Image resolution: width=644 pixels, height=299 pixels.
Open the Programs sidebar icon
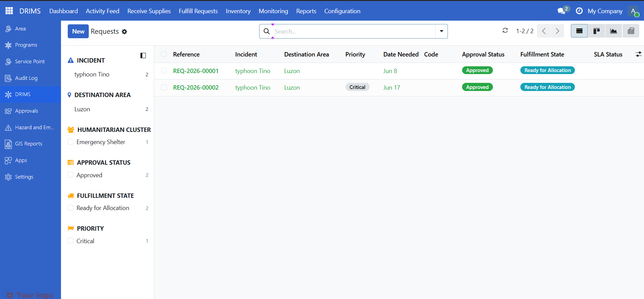(x=8, y=45)
